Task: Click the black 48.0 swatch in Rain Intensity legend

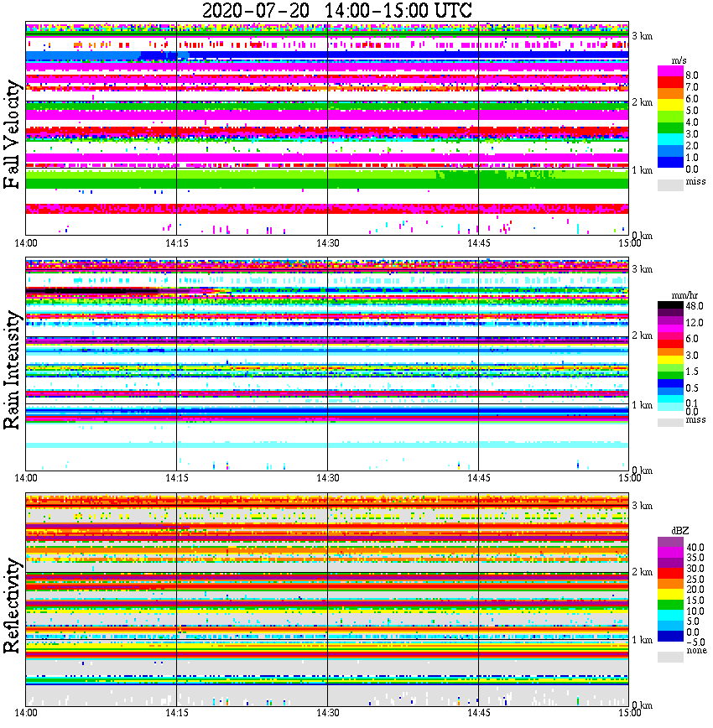Action: (x=670, y=305)
